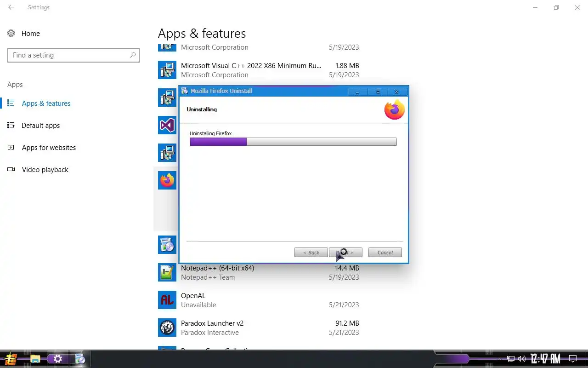Screen dimensions: 588x368
Task: Click the Visual Studio purple icon in list
Action: click(167, 125)
